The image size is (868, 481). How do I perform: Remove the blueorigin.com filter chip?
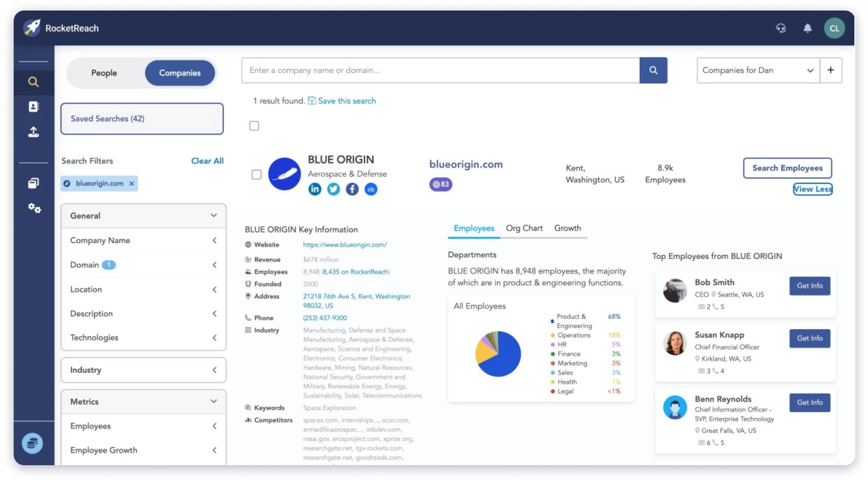click(132, 184)
